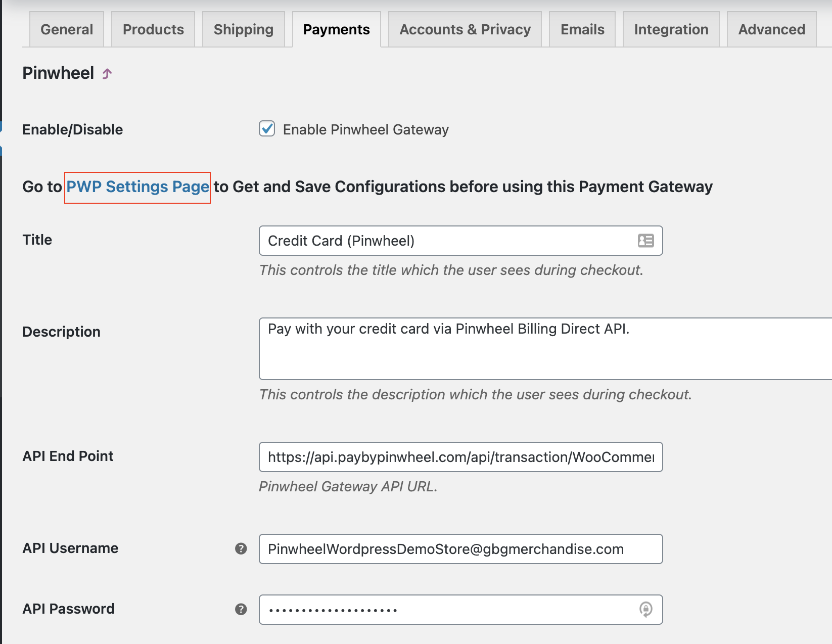Click the API Password field dots
Image resolution: width=832 pixels, height=644 pixels.
coord(333,610)
